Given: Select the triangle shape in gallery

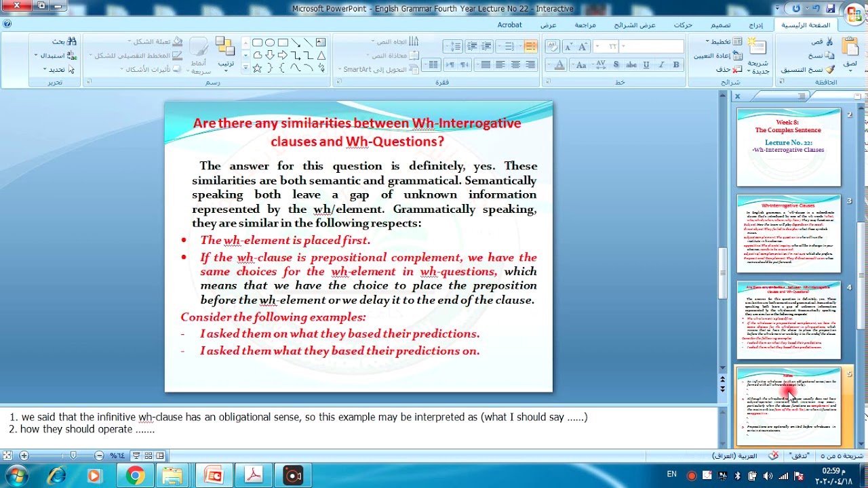Looking at the screenshot, I should pos(321,56).
